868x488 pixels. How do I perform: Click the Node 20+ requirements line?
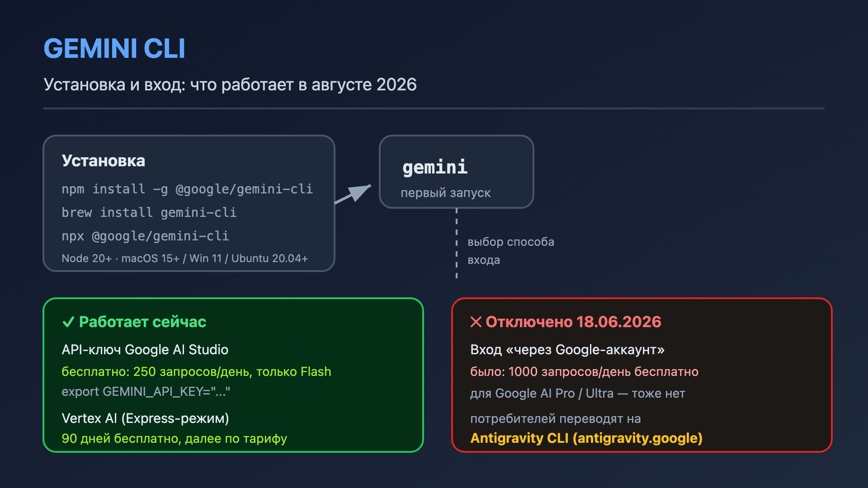coord(185,258)
